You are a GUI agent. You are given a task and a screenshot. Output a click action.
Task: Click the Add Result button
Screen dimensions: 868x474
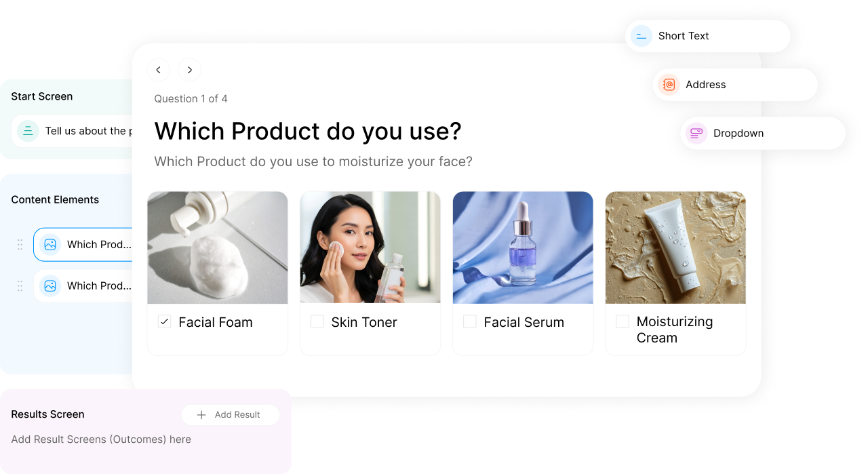coord(231,415)
